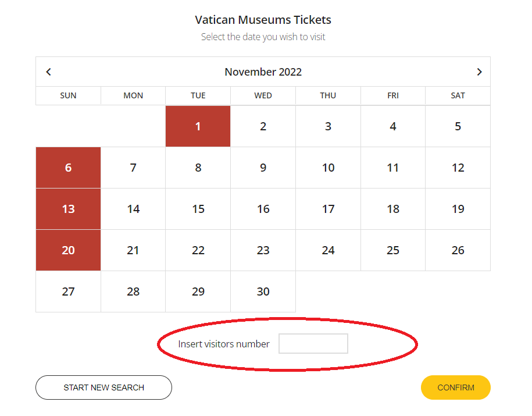Go to previous month with left arrow

pos(48,72)
